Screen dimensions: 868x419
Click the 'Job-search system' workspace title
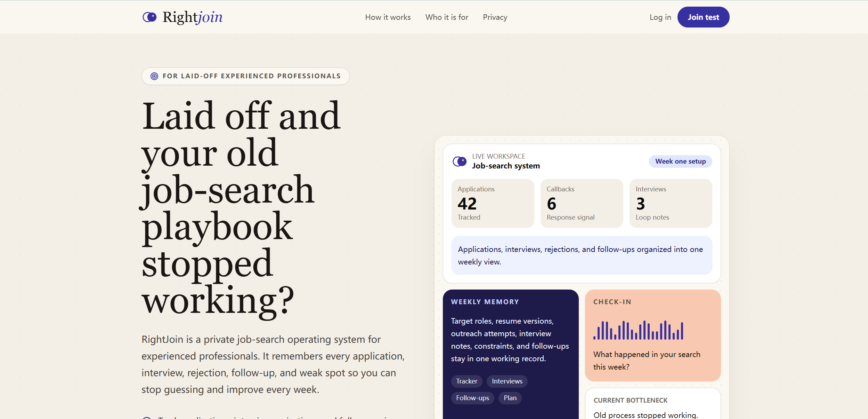click(x=506, y=166)
